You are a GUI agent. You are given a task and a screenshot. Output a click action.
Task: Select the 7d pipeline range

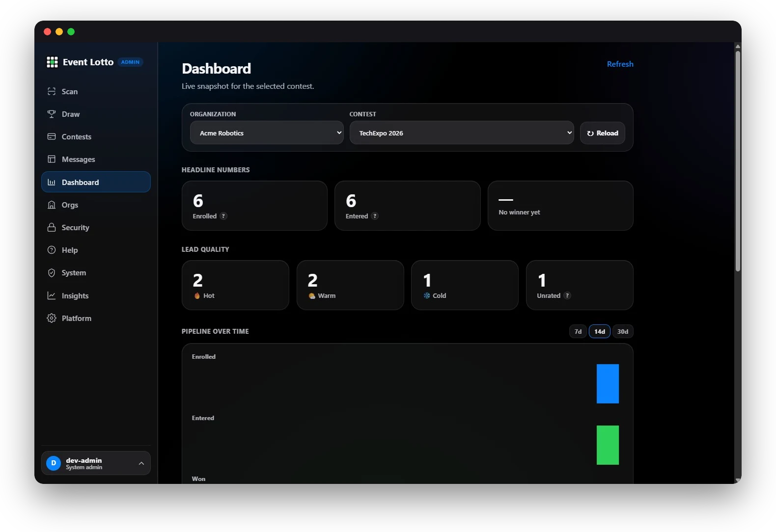tap(578, 331)
